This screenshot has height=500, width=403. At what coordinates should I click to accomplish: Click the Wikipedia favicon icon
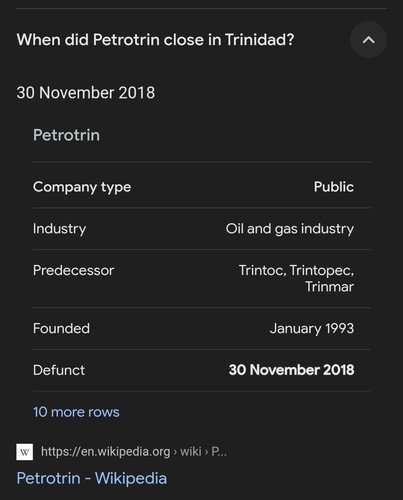coord(25,452)
